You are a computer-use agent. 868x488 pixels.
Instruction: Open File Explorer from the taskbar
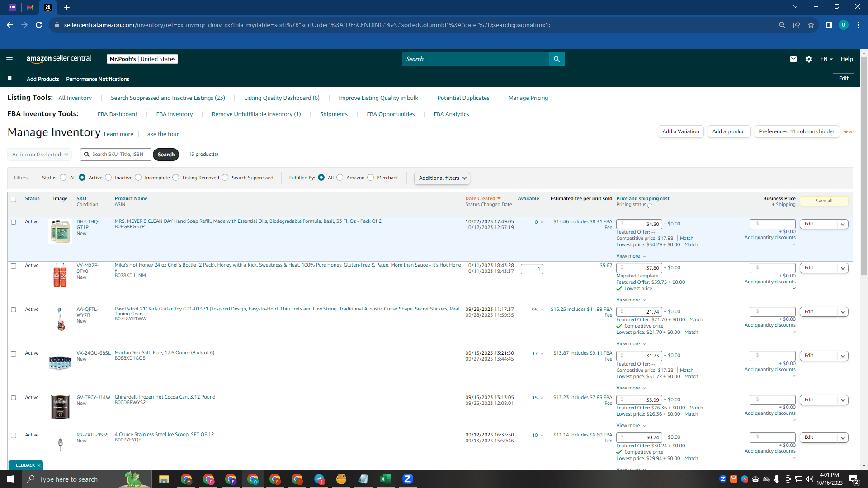click(x=164, y=479)
